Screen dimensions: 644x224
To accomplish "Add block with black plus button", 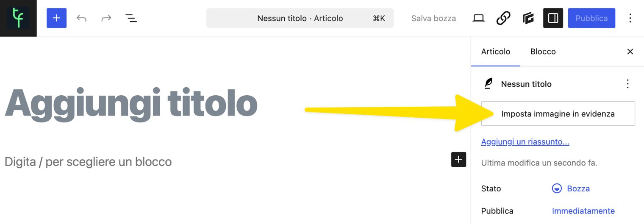I will [x=458, y=159].
